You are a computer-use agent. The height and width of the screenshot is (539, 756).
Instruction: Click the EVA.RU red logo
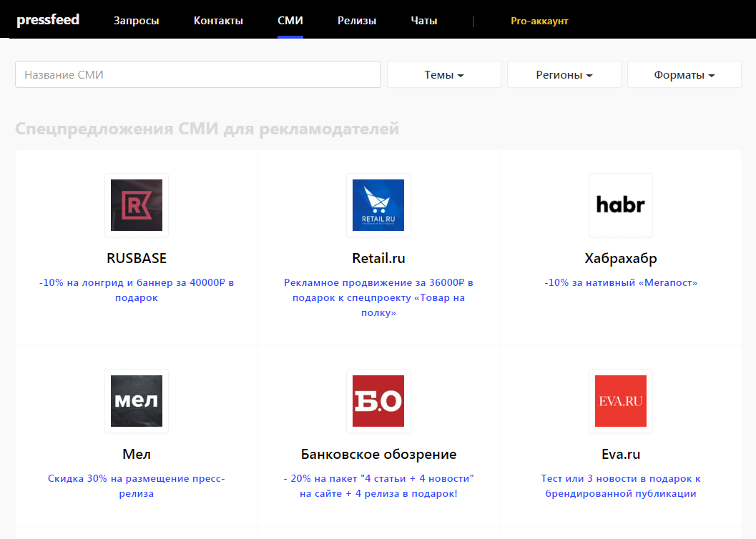point(620,401)
